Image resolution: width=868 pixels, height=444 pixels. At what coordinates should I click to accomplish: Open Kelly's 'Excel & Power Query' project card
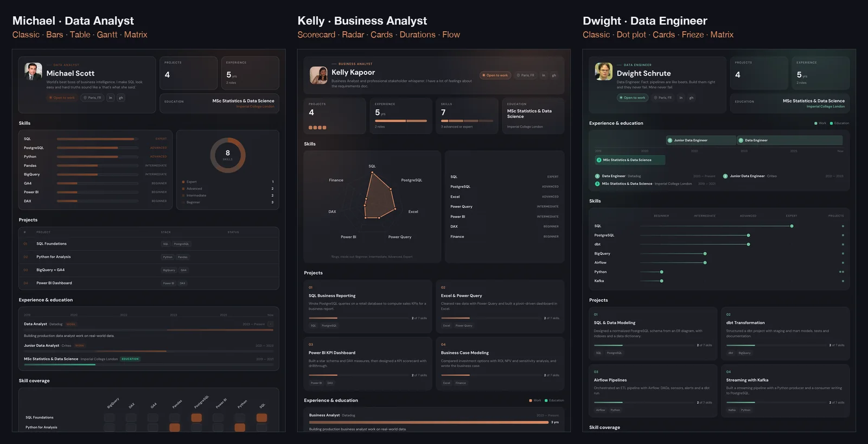point(500,307)
